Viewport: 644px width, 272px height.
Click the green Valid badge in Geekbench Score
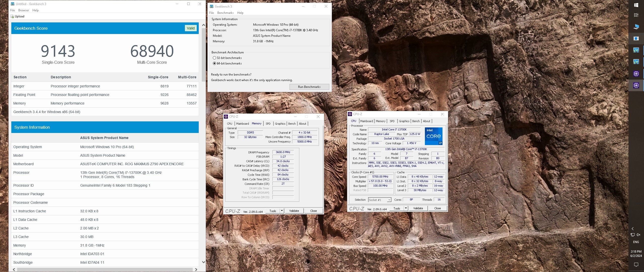tap(191, 28)
